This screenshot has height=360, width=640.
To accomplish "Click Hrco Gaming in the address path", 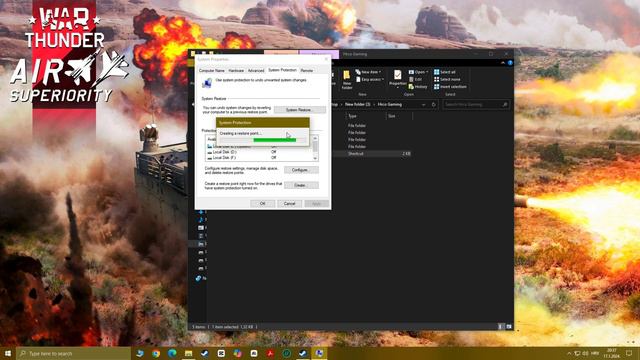I will pos(390,104).
